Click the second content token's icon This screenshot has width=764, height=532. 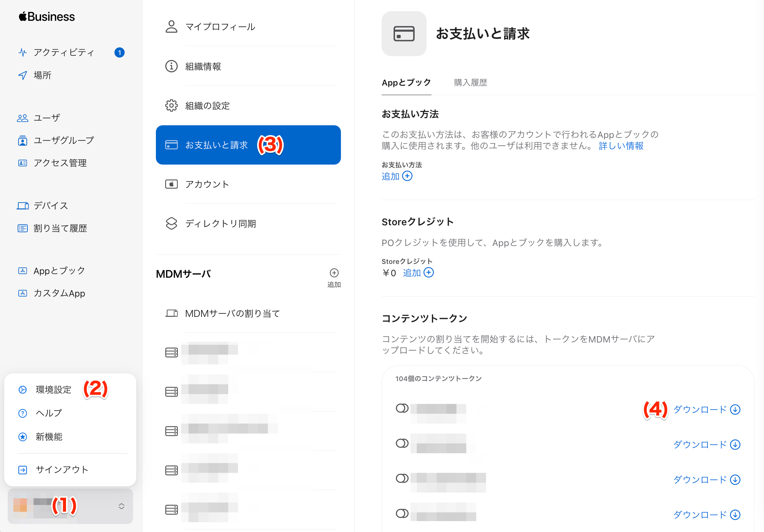pos(402,444)
